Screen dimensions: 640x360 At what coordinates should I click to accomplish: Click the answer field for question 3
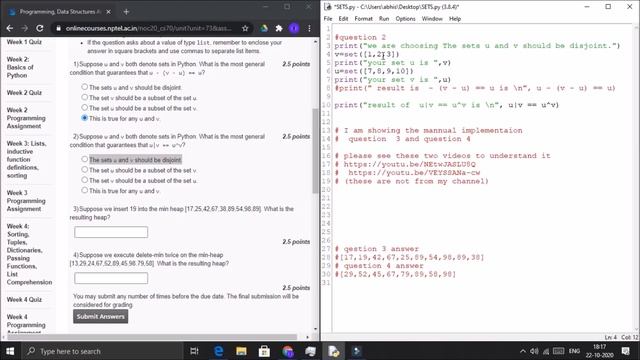point(111,232)
